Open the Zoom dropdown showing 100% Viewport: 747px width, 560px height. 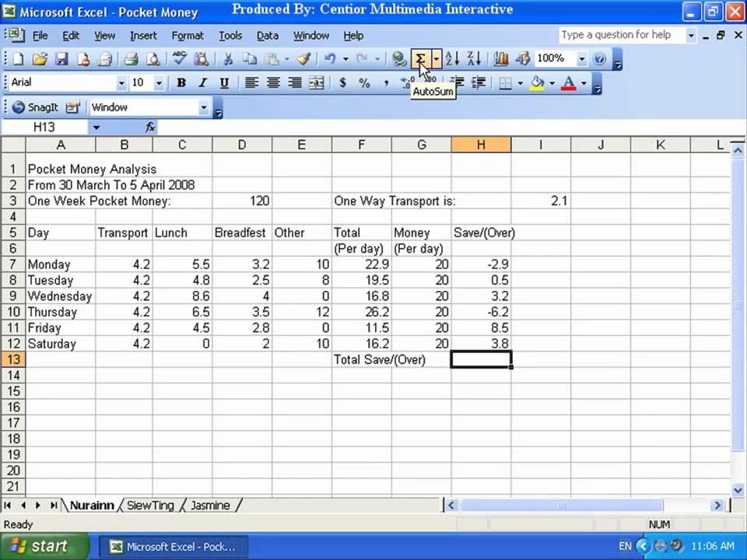tap(582, 59)
